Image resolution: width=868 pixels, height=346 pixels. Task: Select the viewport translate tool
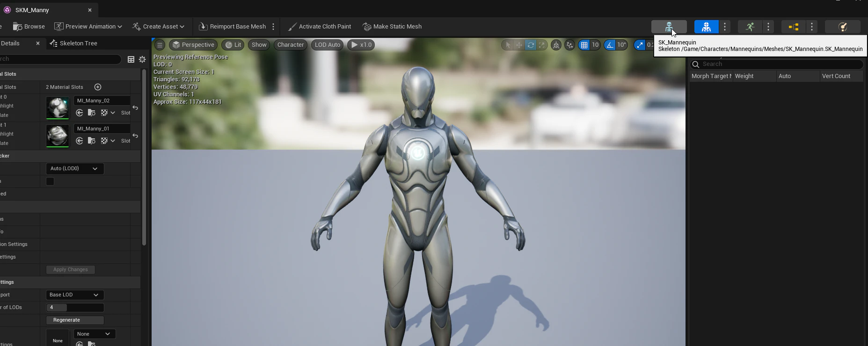519,45
